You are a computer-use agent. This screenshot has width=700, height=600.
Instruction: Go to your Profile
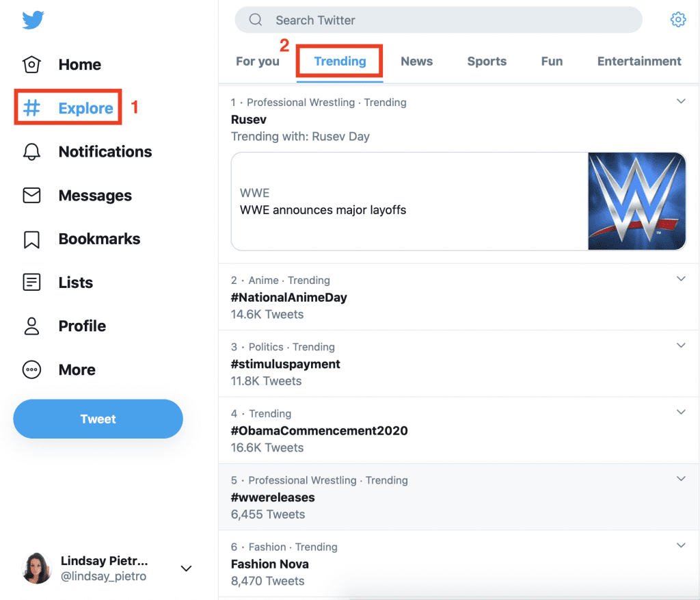pyautogui.click(x=82, y=326)
